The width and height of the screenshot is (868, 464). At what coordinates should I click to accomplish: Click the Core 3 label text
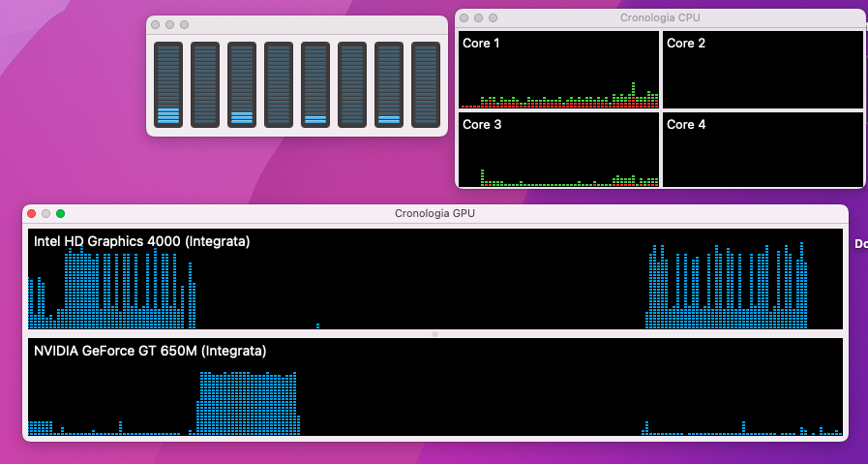[482, 125]
